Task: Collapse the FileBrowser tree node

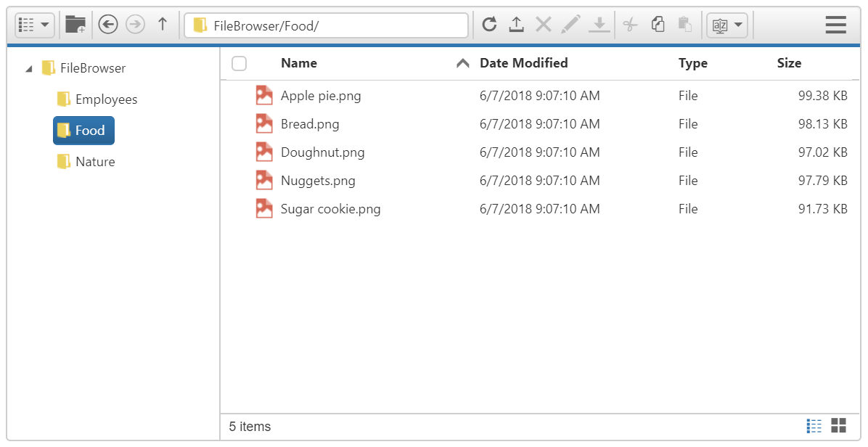Action: pos(29,67)
